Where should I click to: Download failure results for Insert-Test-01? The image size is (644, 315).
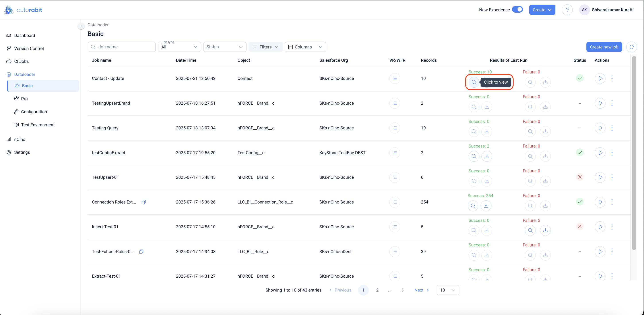click(545, 230)
